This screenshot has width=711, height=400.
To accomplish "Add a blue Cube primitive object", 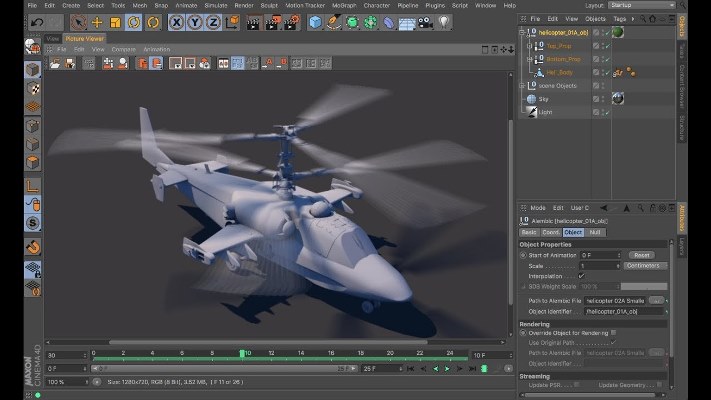I will point(315,22).
